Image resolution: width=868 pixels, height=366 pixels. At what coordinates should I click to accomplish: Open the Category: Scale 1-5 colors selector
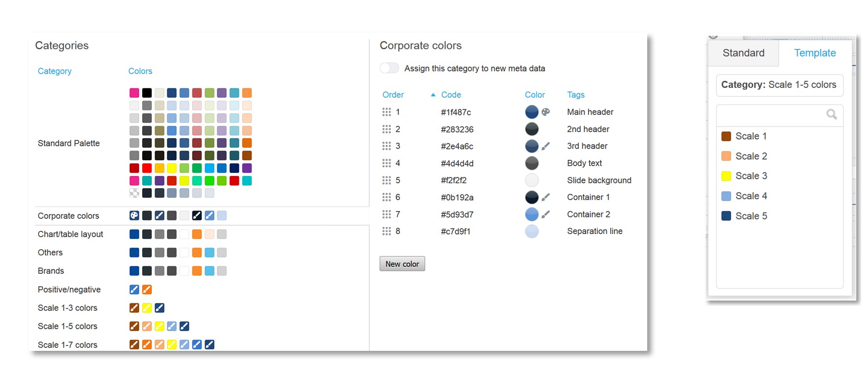[779, 85]
